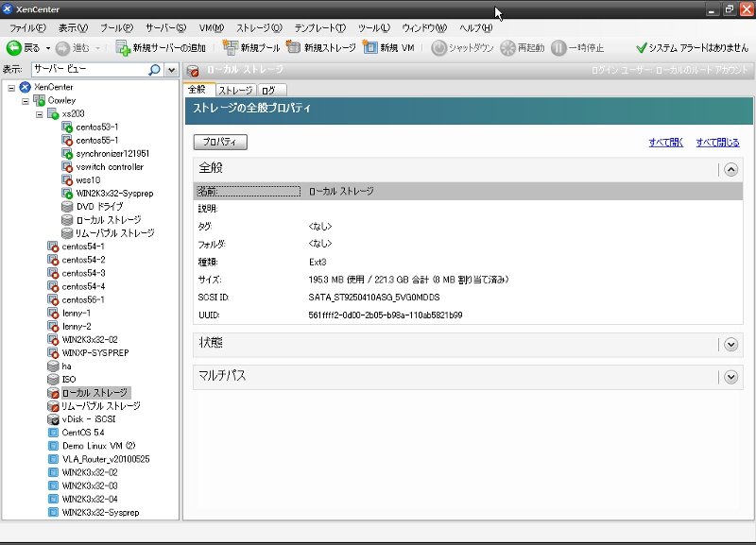Open the Template (テンプレート) menu
Viewport: 756px width, 545px height.
(x=319, y=28)
